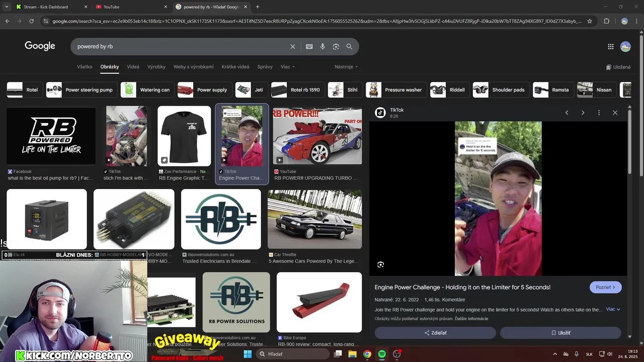
Task: Open the Weby s výrobkami tab
Action: click(x=193, y=66)
